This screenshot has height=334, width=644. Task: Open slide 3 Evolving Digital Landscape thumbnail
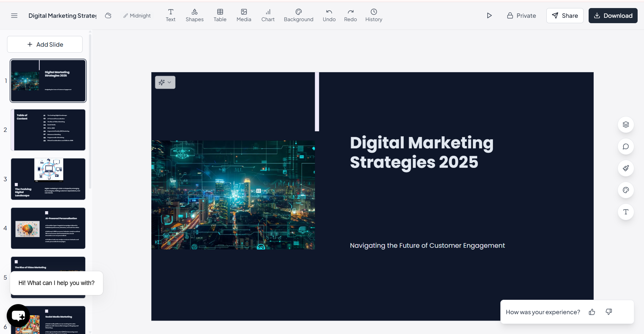pyautogui.click(x=48, y=179)
